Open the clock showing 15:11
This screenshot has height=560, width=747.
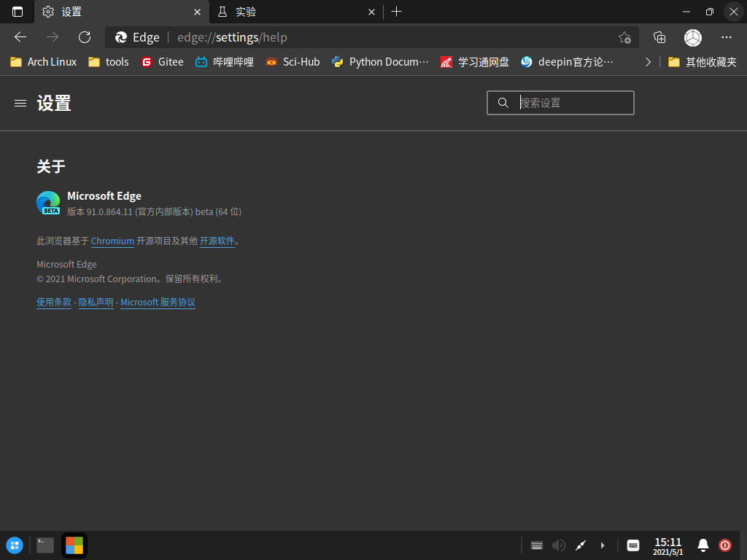(x=668, y=546)
